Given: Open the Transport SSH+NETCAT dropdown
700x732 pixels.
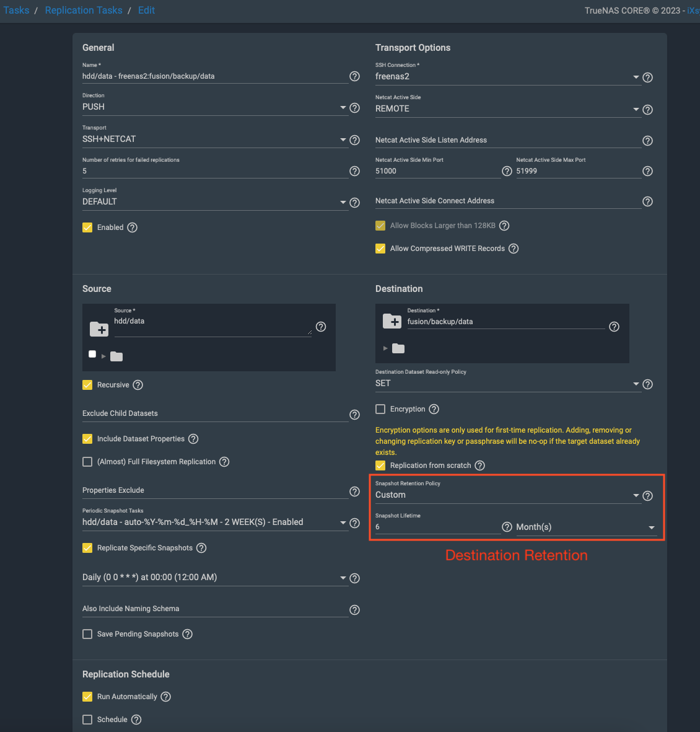Looking at the screenshot, I should [x=211, y=139].
